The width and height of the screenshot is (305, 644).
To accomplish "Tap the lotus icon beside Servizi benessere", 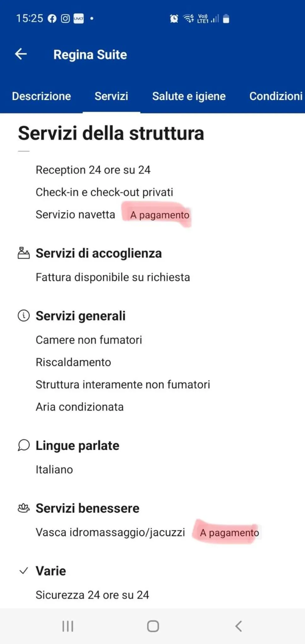I will (24, 507).
